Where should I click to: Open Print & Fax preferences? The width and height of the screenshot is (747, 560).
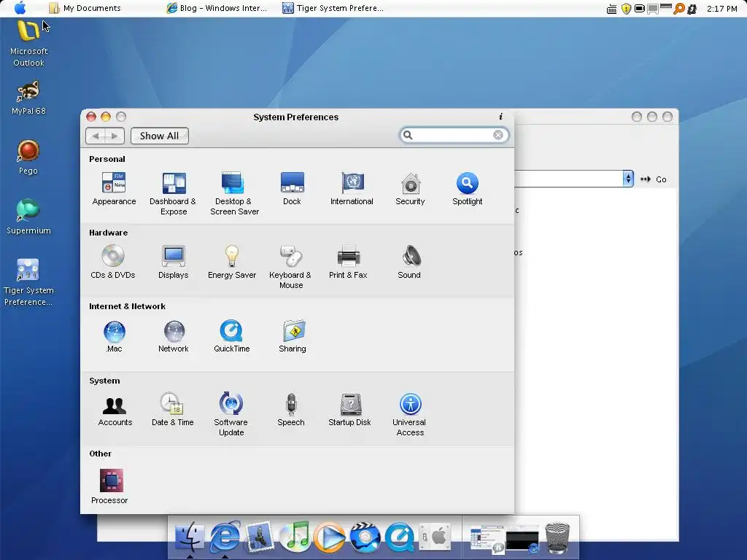coord(348,262)
